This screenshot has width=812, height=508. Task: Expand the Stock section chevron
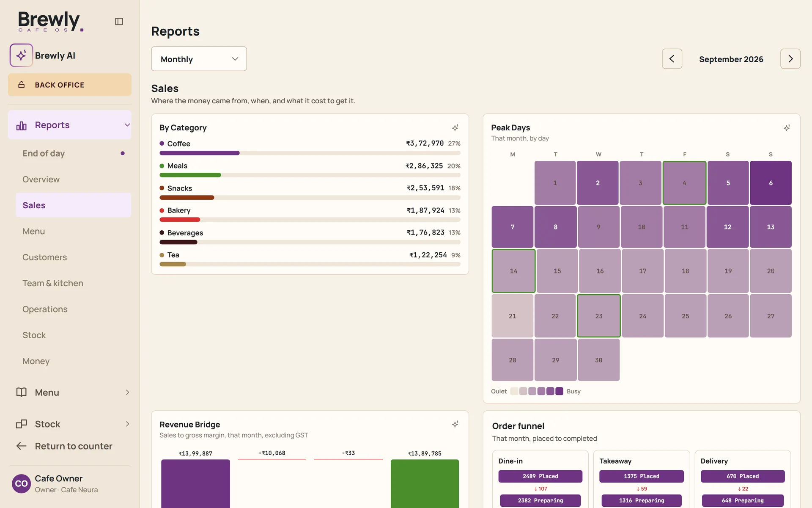tap(127, 424)
